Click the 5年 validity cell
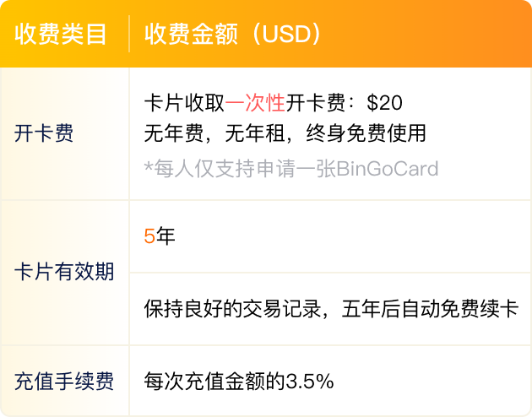 pos(330,236)
